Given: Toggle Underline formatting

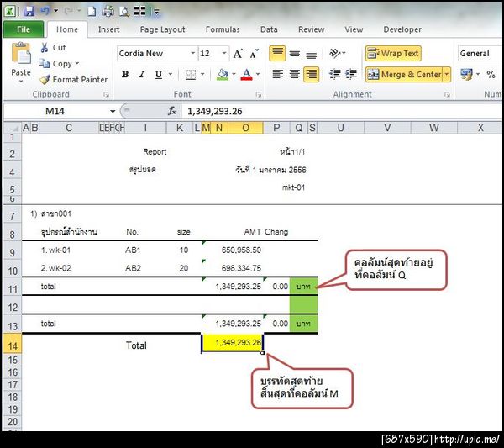Looking at the screenshot, I should pos(158,74).
